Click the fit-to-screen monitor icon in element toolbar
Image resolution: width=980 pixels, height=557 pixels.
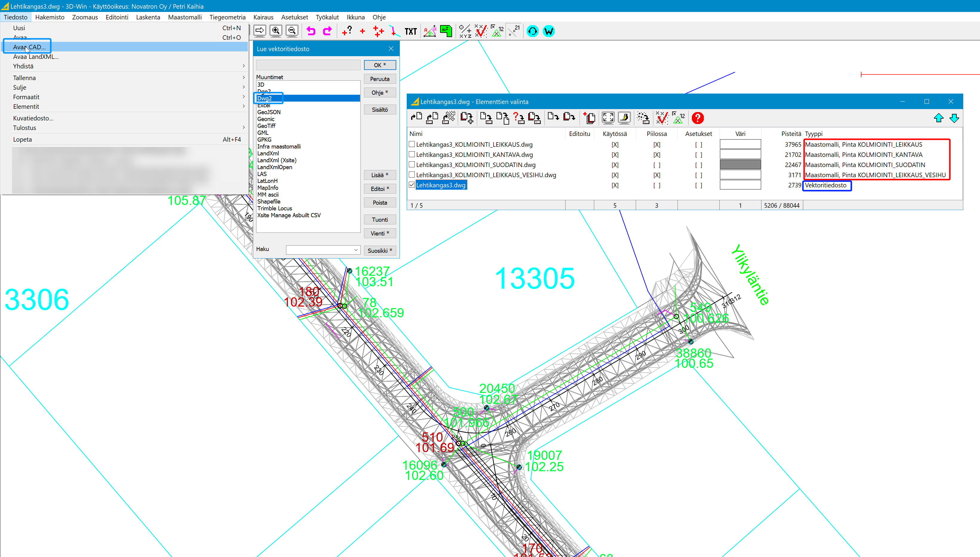tap(608, 118)
